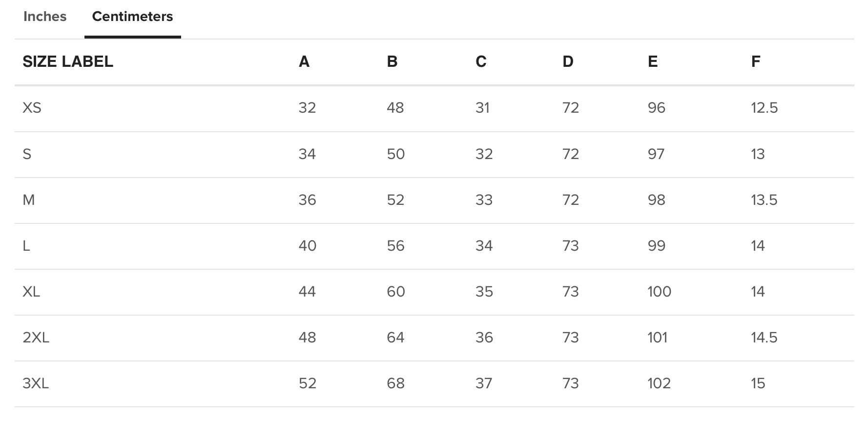Click the 12.5 value in XS row
Image resolution: width=868 pixels, height=439 pixels.
click(x=765, y=108)
